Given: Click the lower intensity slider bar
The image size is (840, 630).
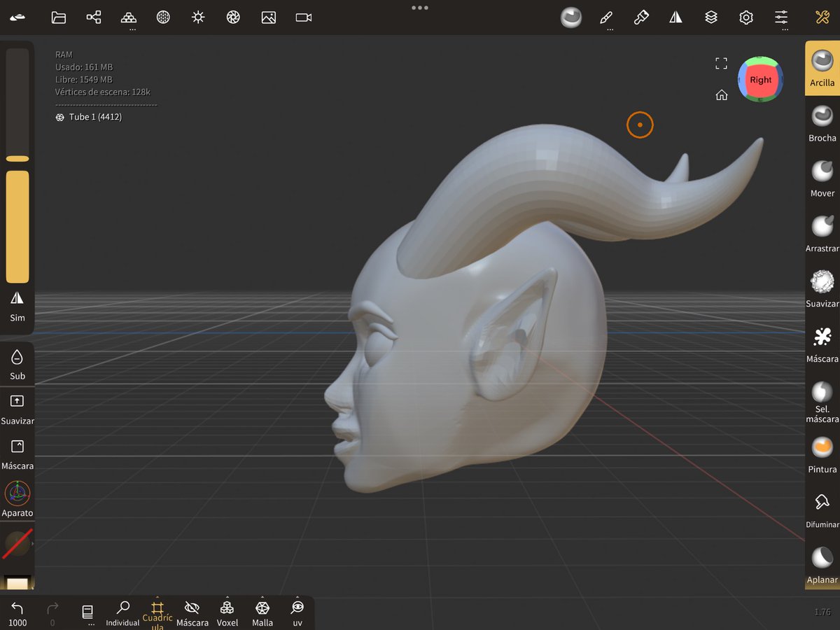Looking at the screenshot, I should pyautogui.click(x=17, y=227).
